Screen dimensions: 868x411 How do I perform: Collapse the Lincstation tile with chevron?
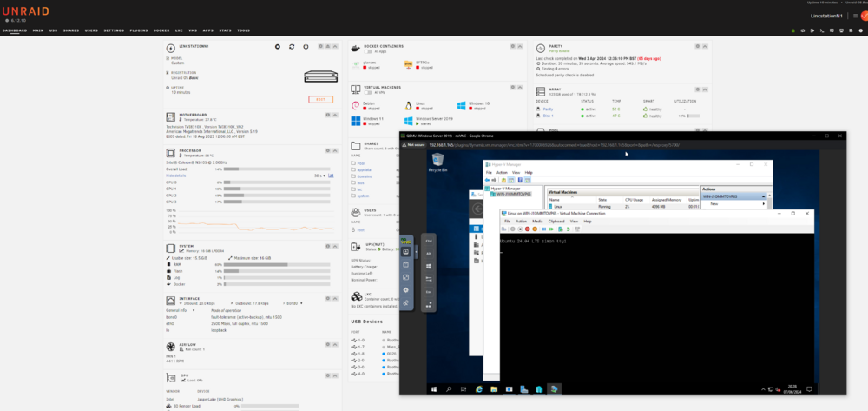point(335,47)
